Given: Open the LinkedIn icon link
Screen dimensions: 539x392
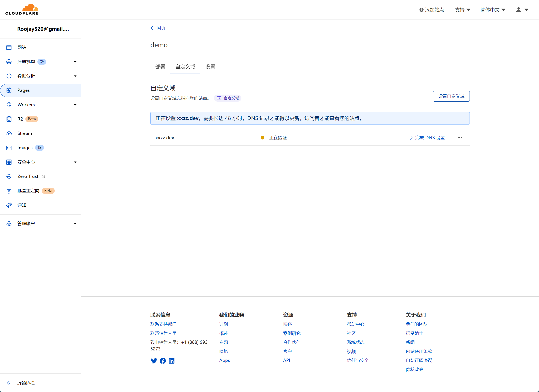Looking at the screenshot, I should (x=171, y=361).
